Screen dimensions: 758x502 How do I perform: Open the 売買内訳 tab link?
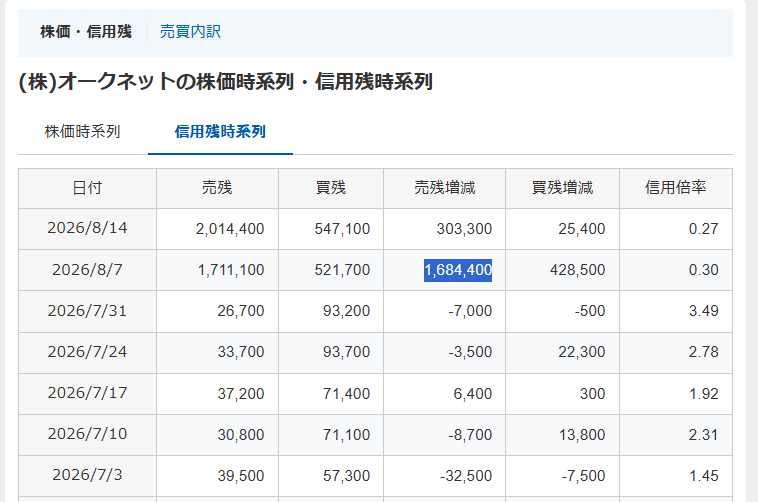click(x=190, y=32)
